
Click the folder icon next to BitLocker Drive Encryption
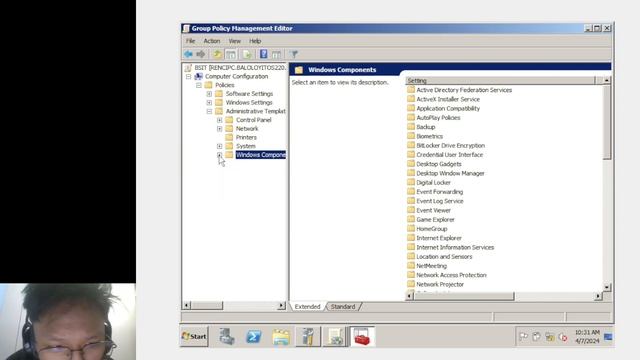coord(411,145)
